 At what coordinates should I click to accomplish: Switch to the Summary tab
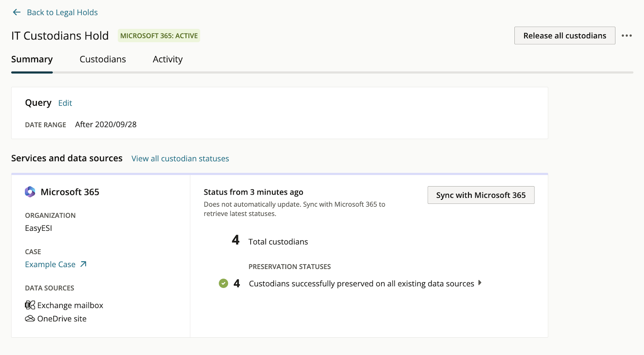coord(32,60)
